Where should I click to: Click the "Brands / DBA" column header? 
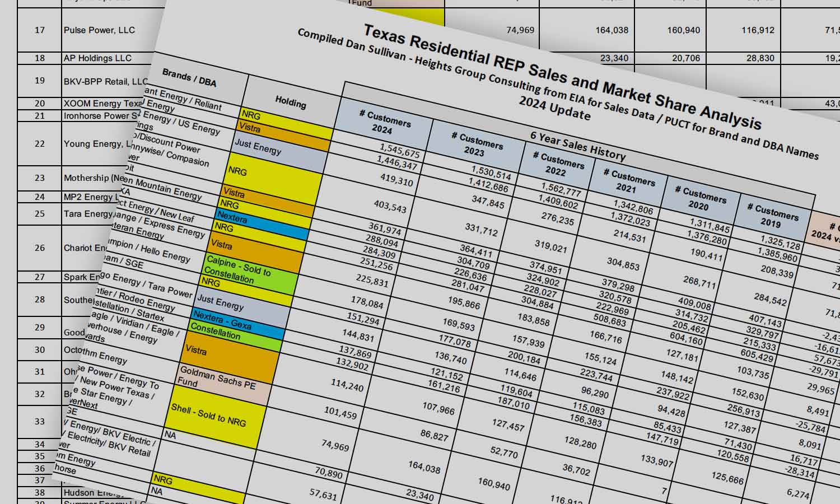point(189,77)
